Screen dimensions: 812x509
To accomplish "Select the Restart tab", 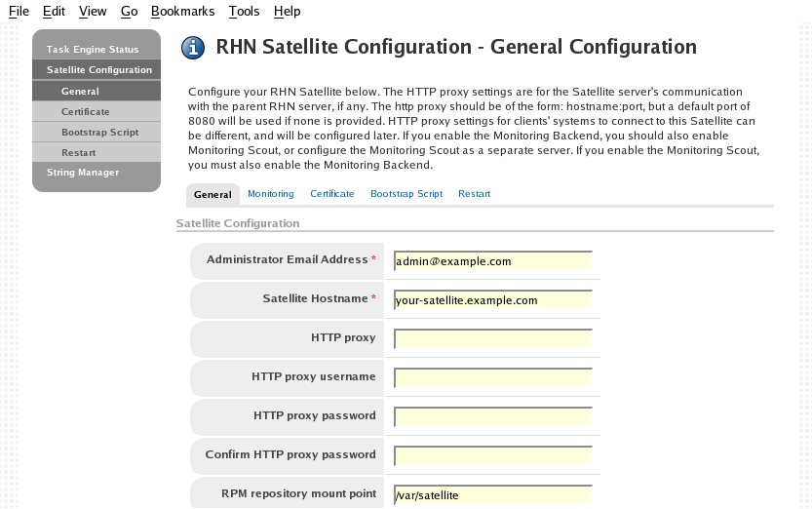I will click(474, 194).
